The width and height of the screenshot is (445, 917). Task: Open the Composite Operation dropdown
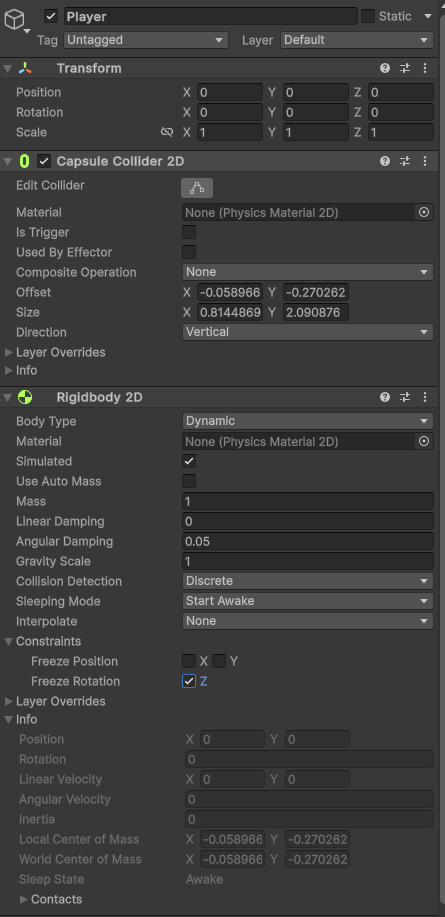click(308, 272)
